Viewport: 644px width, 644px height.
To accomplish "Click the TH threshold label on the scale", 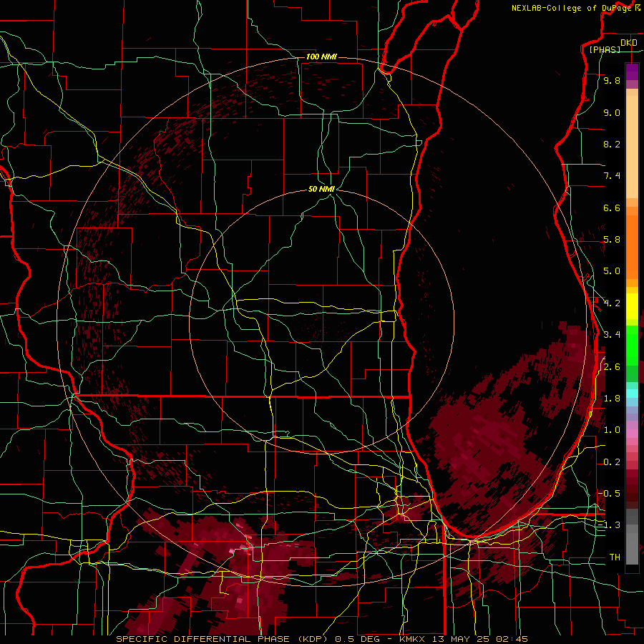I will pos(615,557).
